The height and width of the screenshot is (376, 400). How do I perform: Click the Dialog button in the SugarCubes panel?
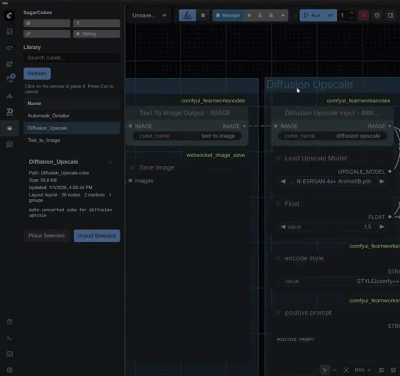[x=97, y=34]
